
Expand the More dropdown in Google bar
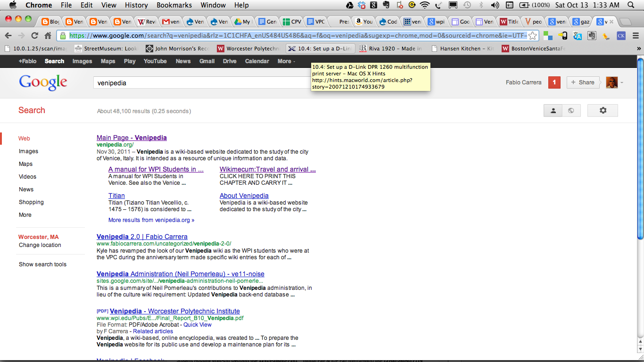pyautogui.click(x=286, y=61)
